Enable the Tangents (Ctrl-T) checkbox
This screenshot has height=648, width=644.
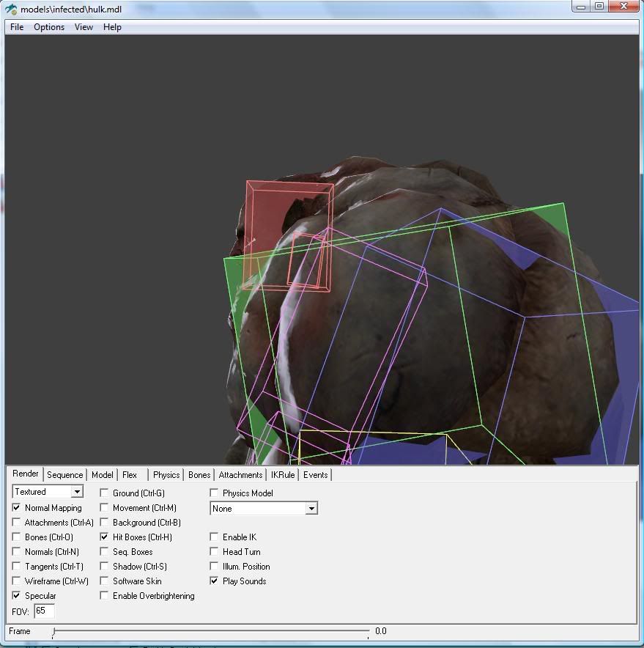pyautogui.click(x=17, y=566)
